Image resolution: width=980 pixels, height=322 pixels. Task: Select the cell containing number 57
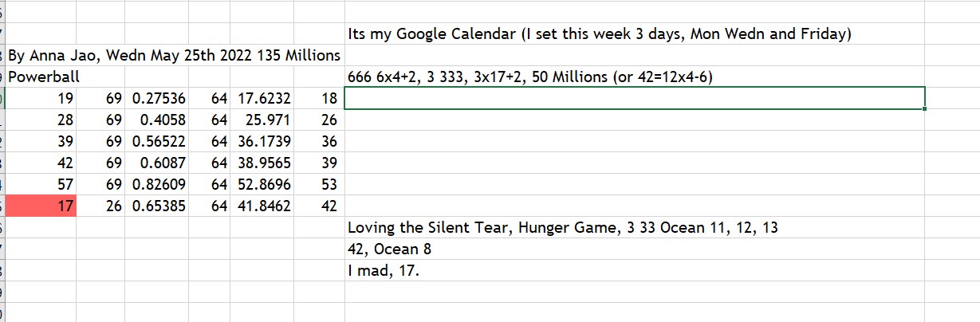tap(42, 185)
